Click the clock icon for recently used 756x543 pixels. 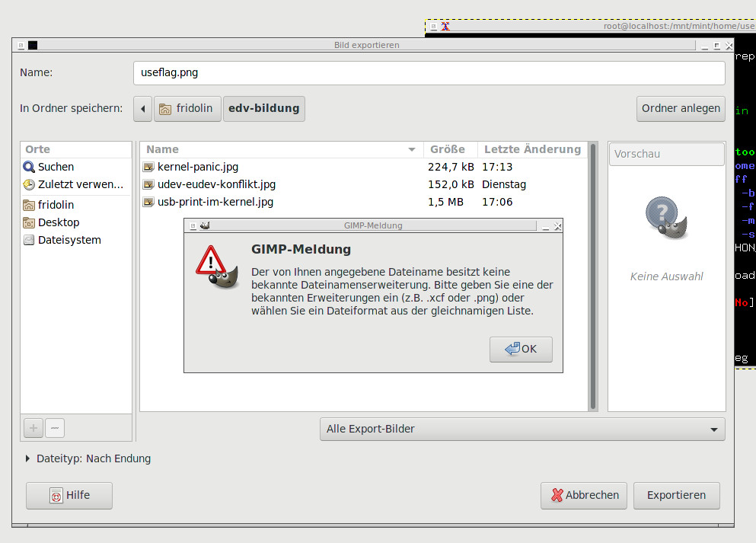[x=29, y=184]
